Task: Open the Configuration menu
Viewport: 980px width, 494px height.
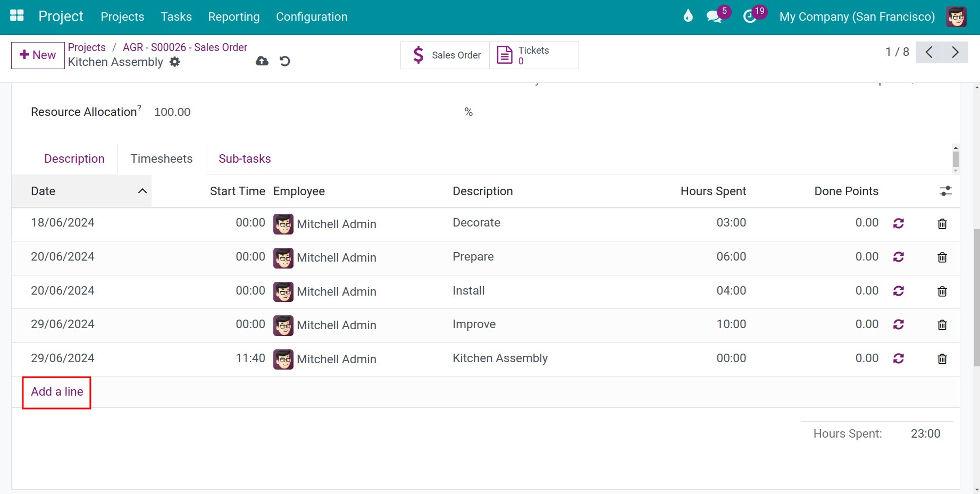Action: [312, 16]
